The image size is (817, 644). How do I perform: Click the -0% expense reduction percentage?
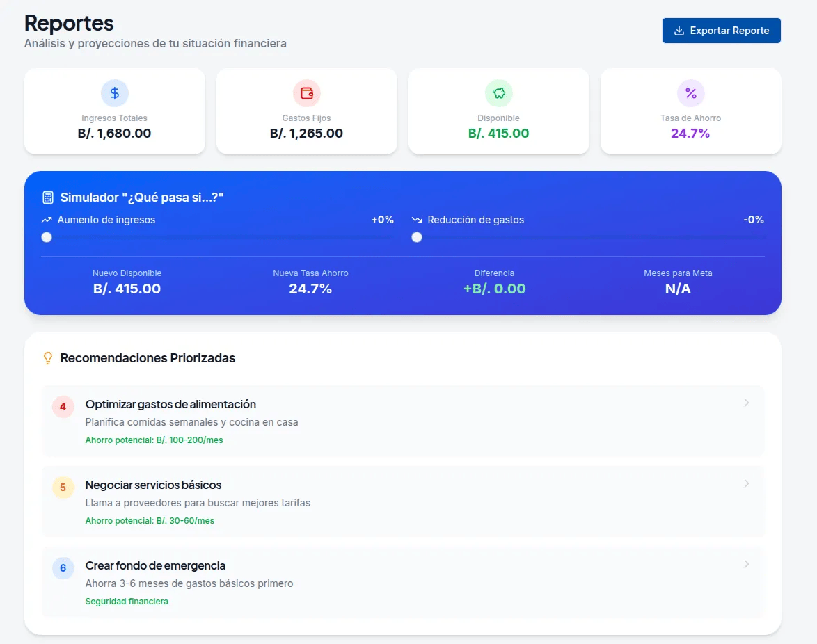754,220
